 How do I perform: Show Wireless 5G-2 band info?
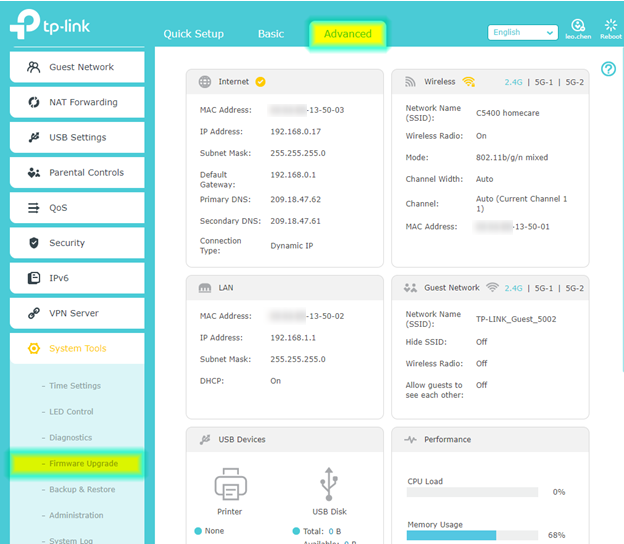tap(575, 82)
